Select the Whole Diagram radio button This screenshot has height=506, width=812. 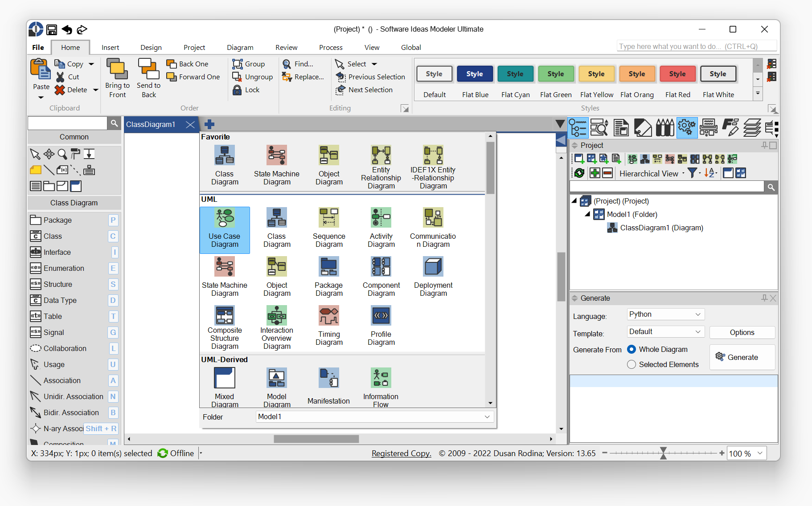pos(632,349)
